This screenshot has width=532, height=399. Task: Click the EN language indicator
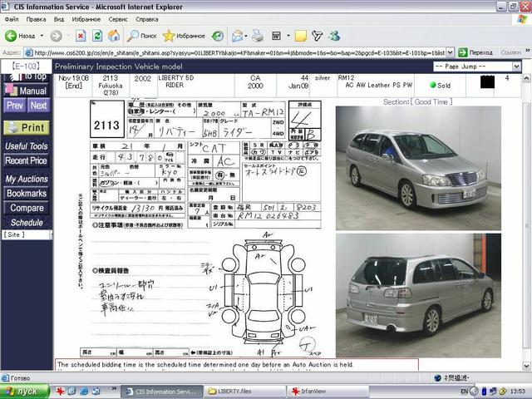[x=464, y=392]
